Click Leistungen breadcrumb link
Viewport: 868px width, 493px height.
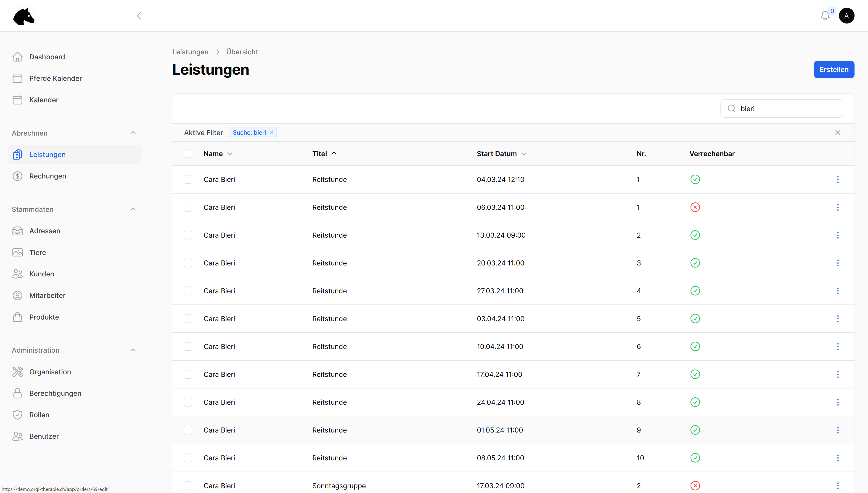pyautogui.click(x=190, y=52)
